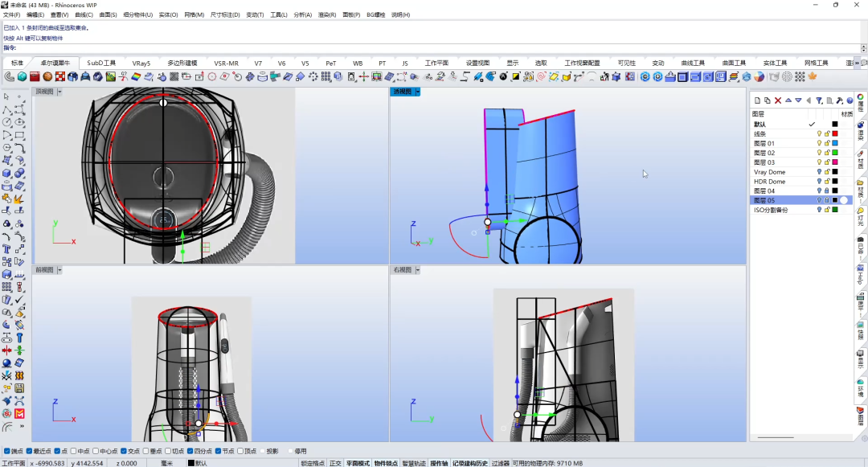Click the orange sphere icon in toolbar
The image size is (868, 467).
47,77
